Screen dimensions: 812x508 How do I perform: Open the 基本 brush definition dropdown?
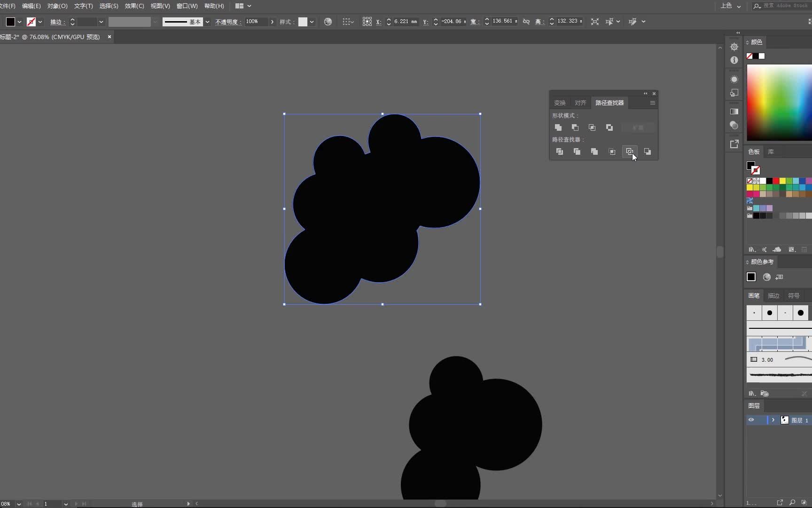click(x=207, y=22)
